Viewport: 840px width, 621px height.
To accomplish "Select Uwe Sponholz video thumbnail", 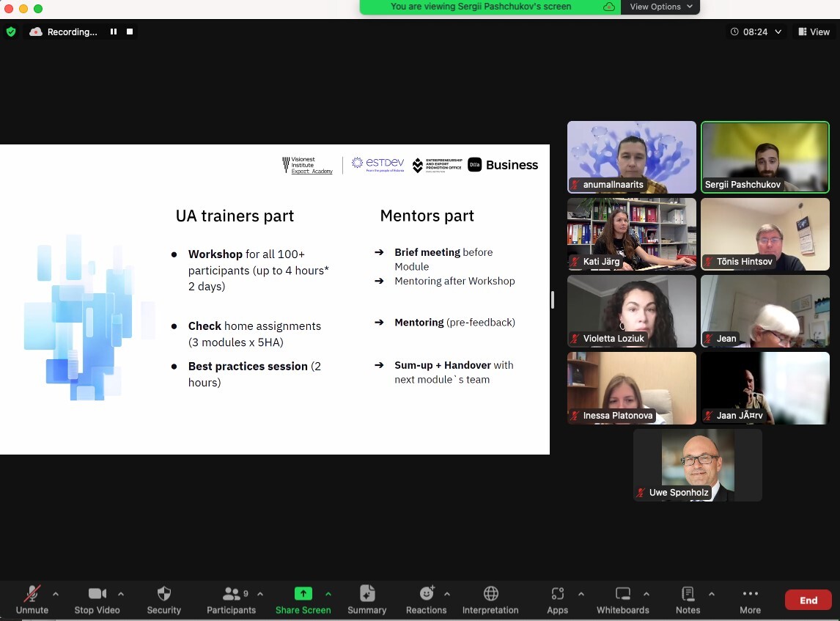I will (697, 465).
